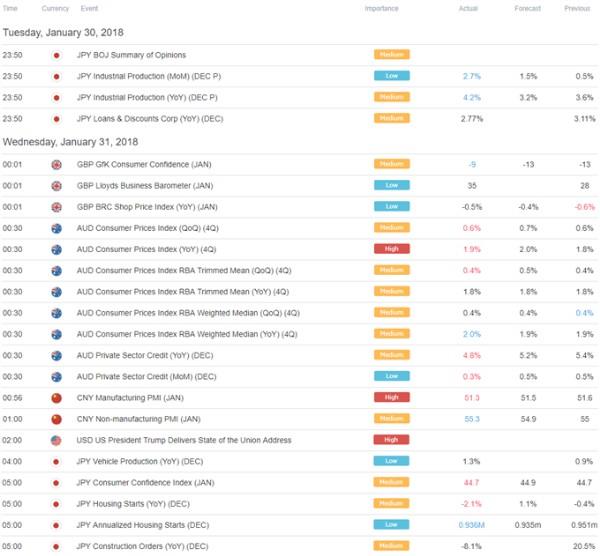Screen dimensions: 600x556
Task: Select the Japan flag next to JPY Vehicle Production
Action: click(x=56, y=461)
